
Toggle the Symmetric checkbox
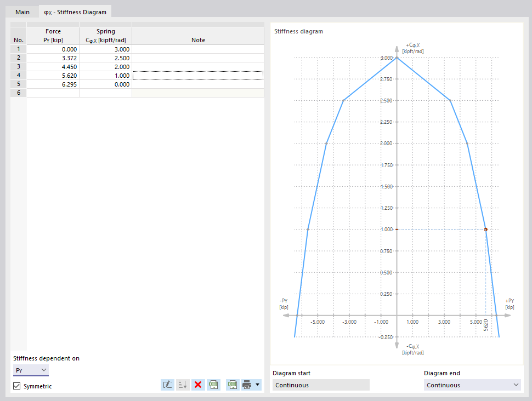point(16,386)
